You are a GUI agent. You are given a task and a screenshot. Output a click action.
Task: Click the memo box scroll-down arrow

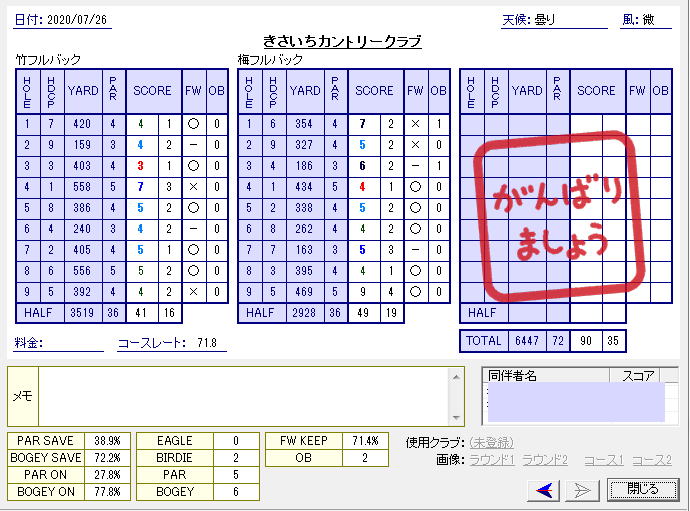coord(456,417)
